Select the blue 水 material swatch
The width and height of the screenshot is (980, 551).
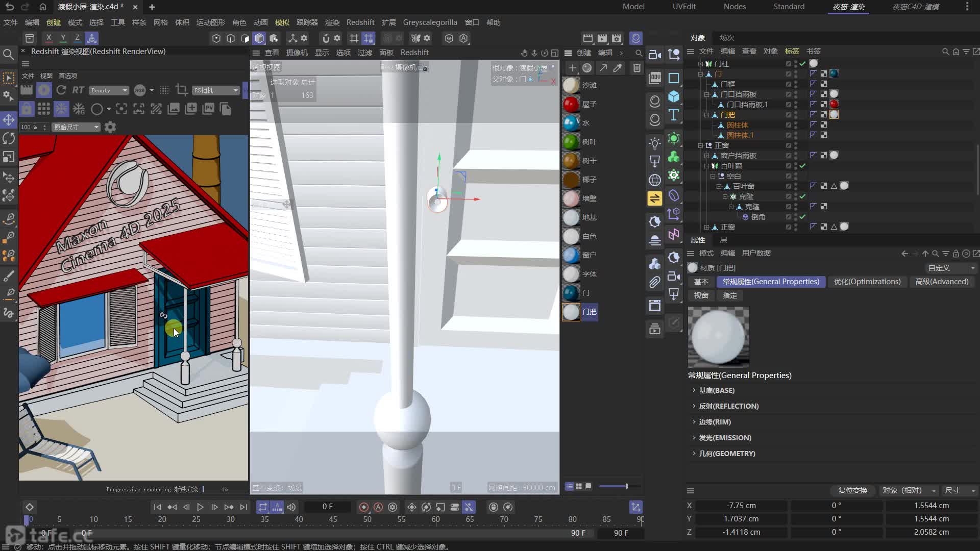coord(571,123)
